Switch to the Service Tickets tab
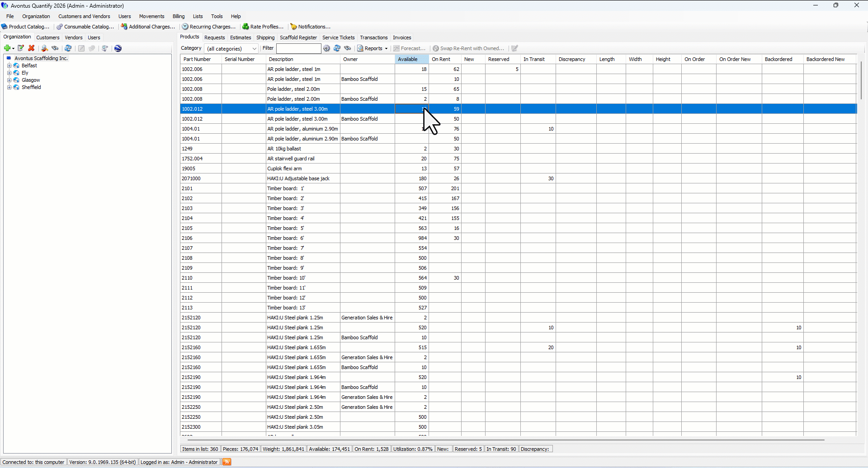 pyautogui.click(x=339, y=37)
